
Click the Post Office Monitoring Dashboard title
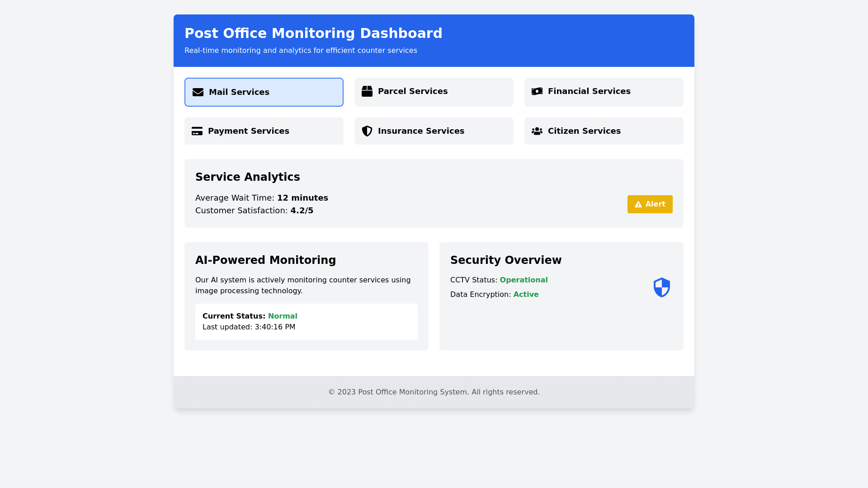coord(313,33)
